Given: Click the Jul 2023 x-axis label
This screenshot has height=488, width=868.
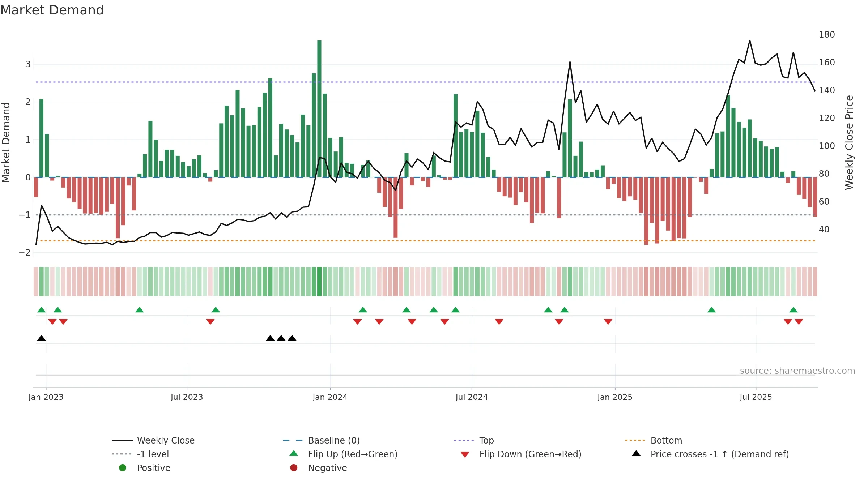Looking at the screenshot, I should [187, 397].
